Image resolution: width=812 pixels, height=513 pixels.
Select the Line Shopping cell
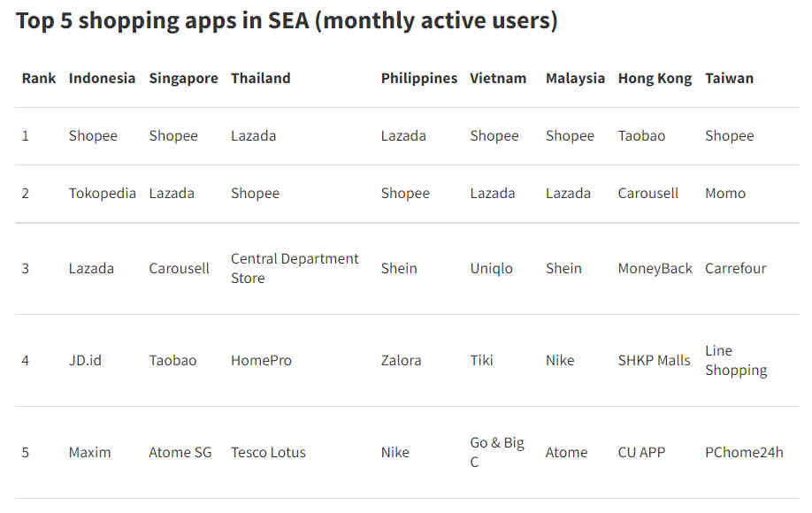(x=736, y=360)
